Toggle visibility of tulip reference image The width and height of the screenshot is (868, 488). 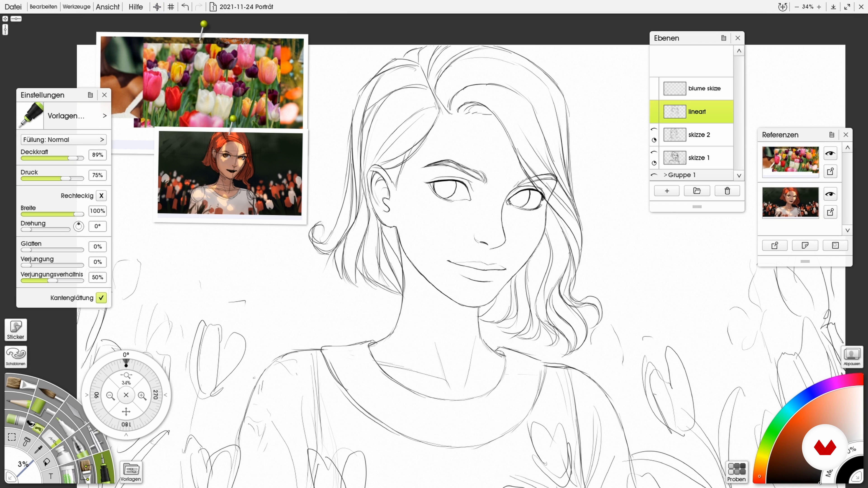[830, 154]
